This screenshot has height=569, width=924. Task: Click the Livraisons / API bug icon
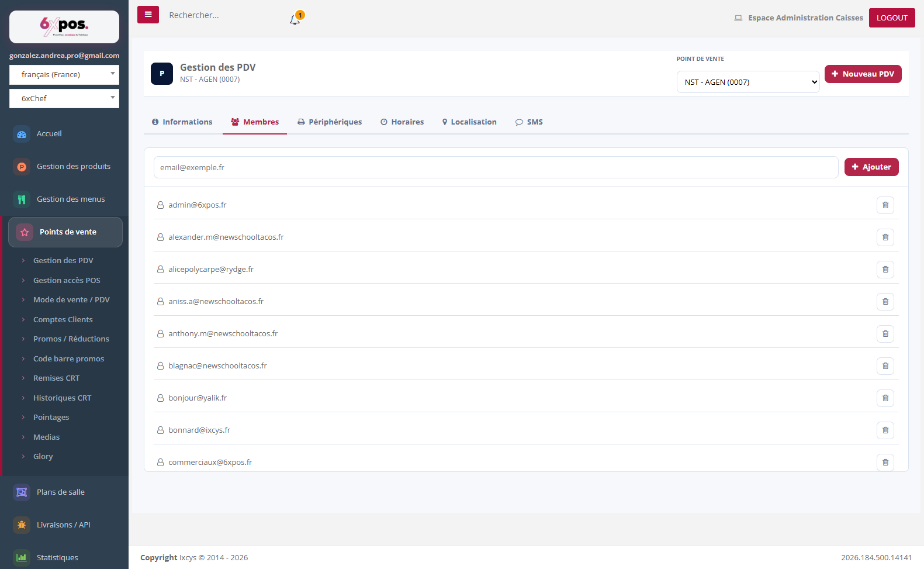tap(22, 525)
